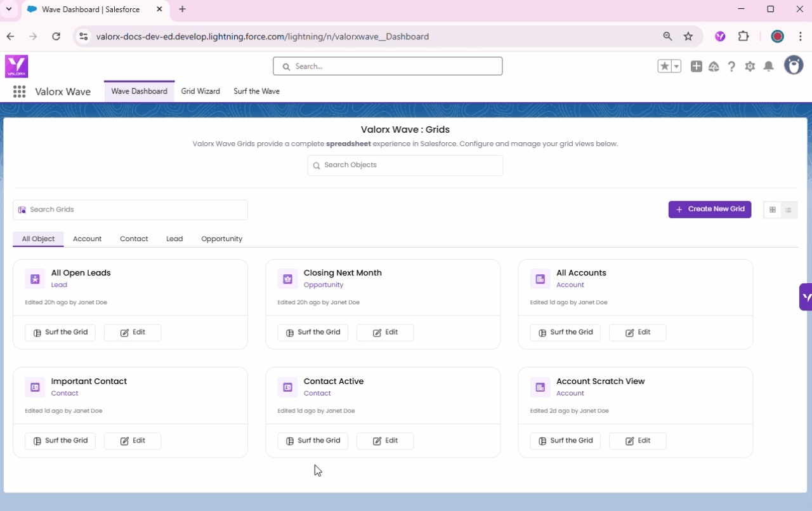Click into the Search Grids field
Viewport: 812px width, 511px height.
130,210
